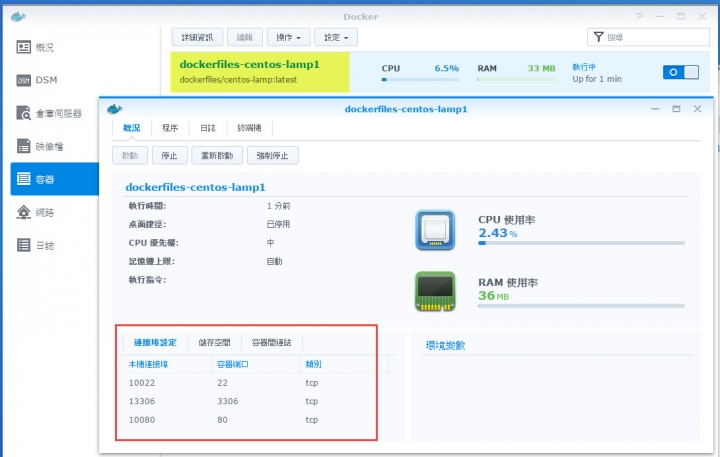Select the 容器 container sidebar item
This screenshot has width=720, height=457.
point(54,179)
